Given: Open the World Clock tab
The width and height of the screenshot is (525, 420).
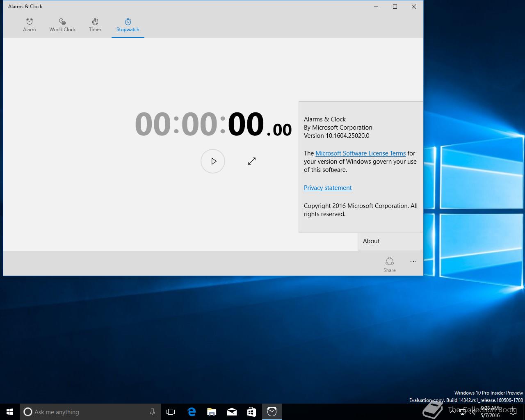Looking at the screenshot, I should pyautogui.click(x=62, y=25).
